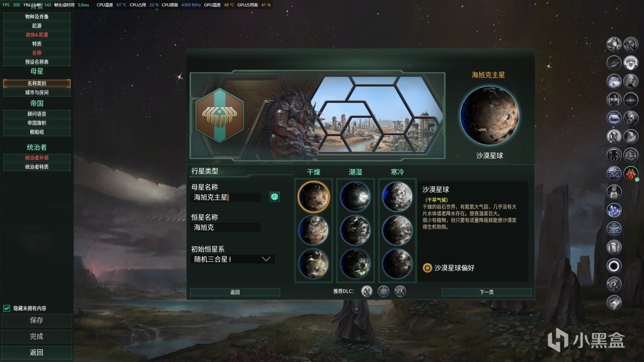Click the 完成 button
This screenshot has width=644, height=362.
(x=37, y=336)
